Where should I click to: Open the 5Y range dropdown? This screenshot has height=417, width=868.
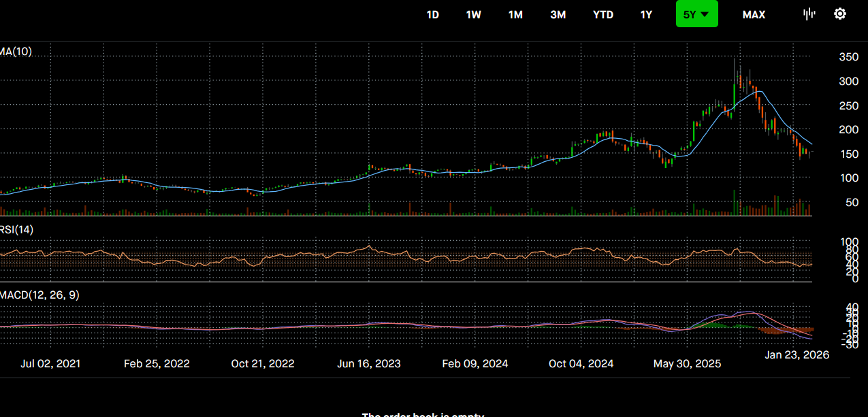pos(696,14)
